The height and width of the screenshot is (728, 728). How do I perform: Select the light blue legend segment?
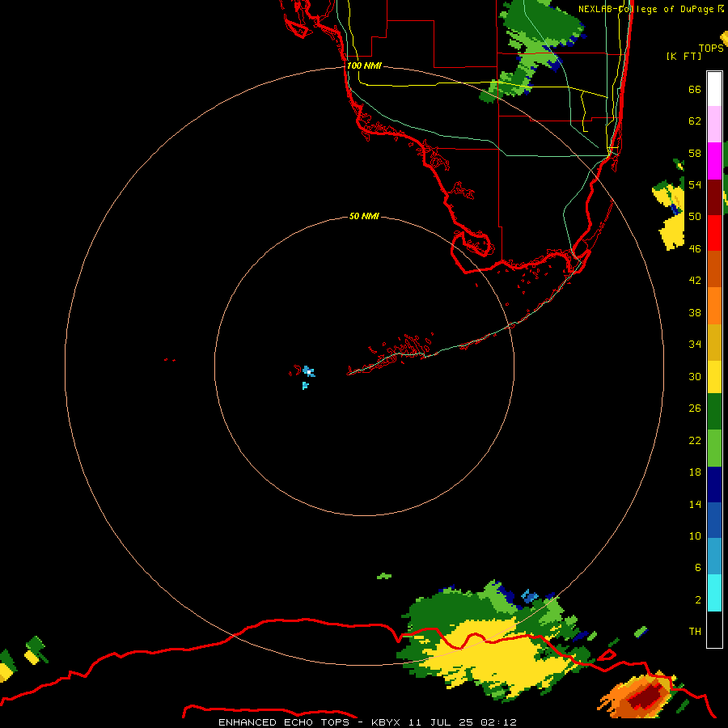coord(714,557)
